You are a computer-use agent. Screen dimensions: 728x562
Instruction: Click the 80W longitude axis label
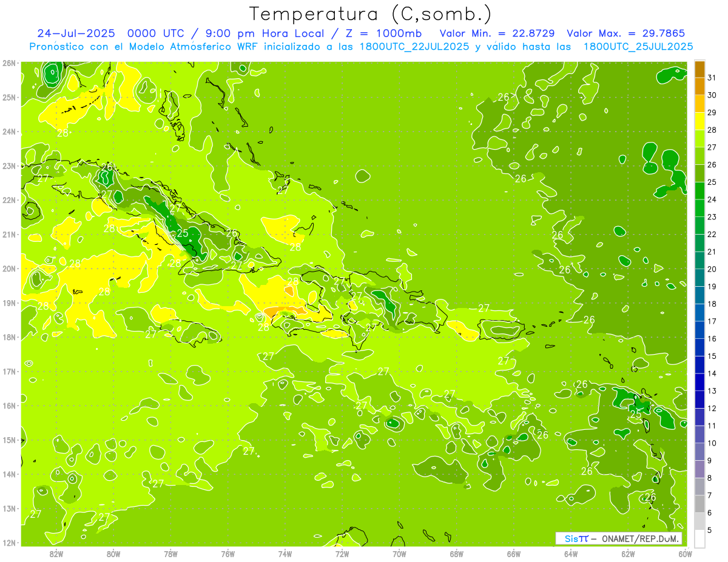point(113,554)
